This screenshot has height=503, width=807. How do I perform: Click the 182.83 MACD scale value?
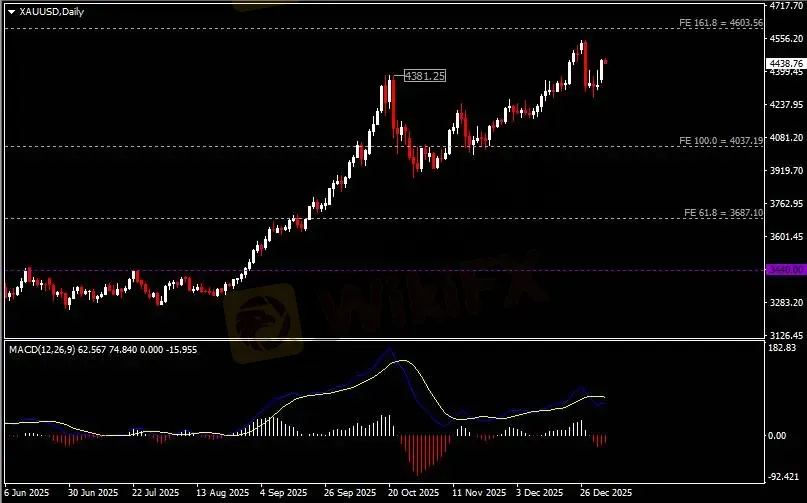click(x=782, y=348)
